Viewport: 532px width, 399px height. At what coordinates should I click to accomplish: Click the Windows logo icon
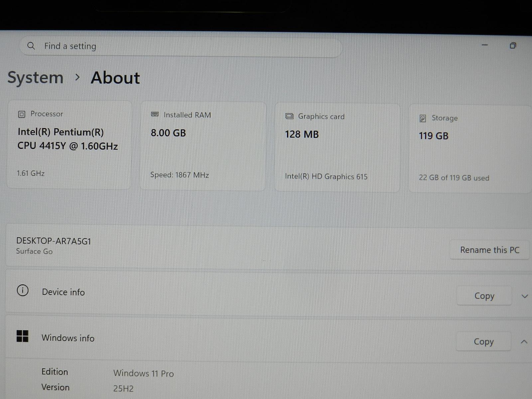[x=23, y=336]
